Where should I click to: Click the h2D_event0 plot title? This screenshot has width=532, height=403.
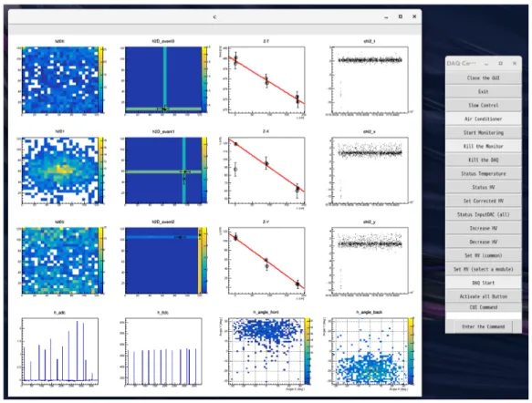[163, 41]
